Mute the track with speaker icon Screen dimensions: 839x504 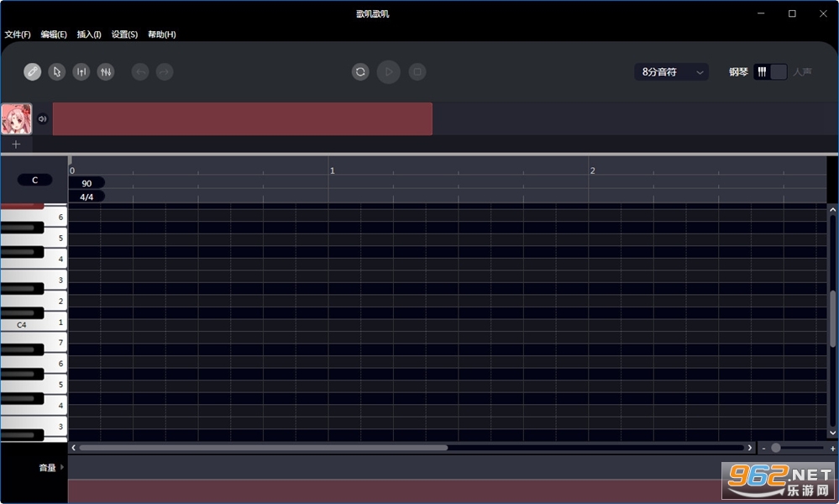click(42, 118)
